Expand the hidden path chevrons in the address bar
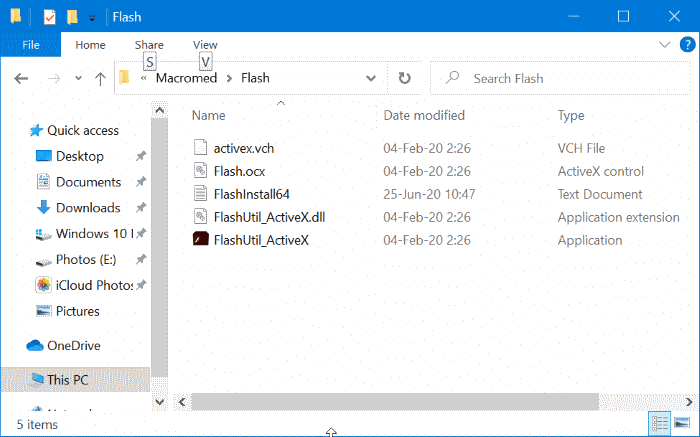This screenshot has height=437, width=700. point(144,78)
